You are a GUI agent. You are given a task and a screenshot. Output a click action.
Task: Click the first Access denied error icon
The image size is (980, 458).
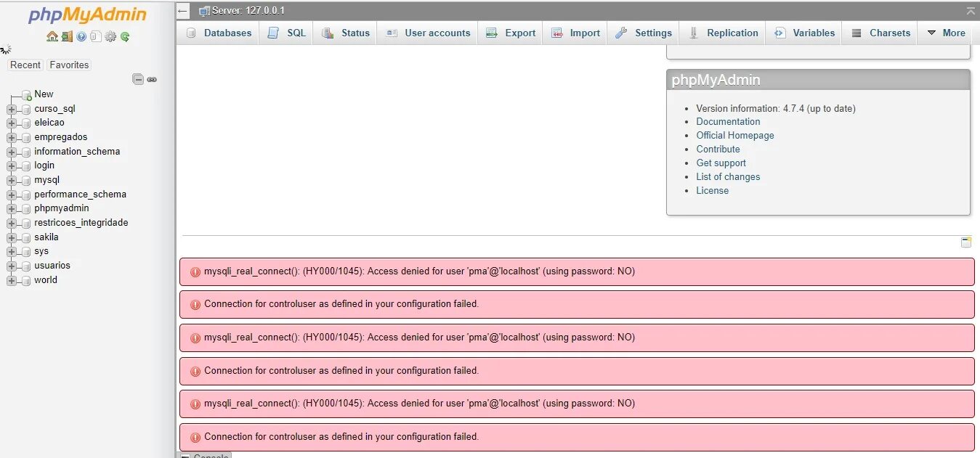[x=195, y=272]
